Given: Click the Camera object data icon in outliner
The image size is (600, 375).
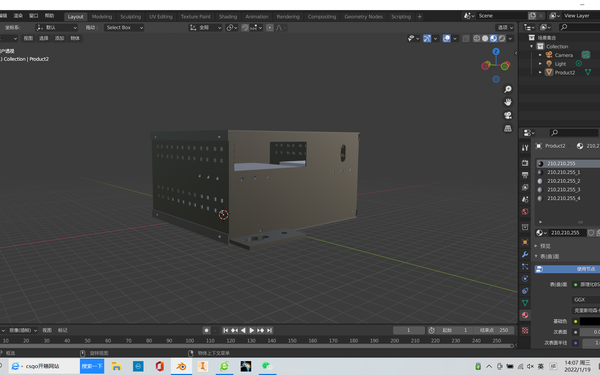Looking at the screenshot, I should coord(585,55).
